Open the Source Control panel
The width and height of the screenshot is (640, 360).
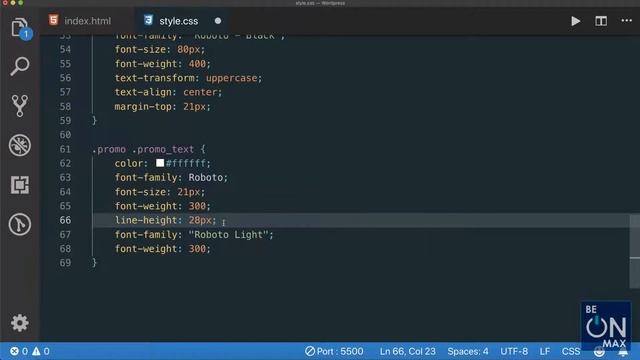[x=20, y=106]
